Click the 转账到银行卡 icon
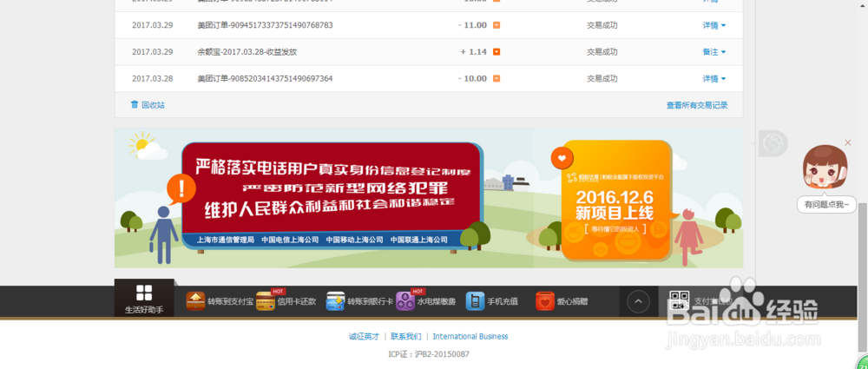Screen dimensions: 868x369 (x=335, y=301)
